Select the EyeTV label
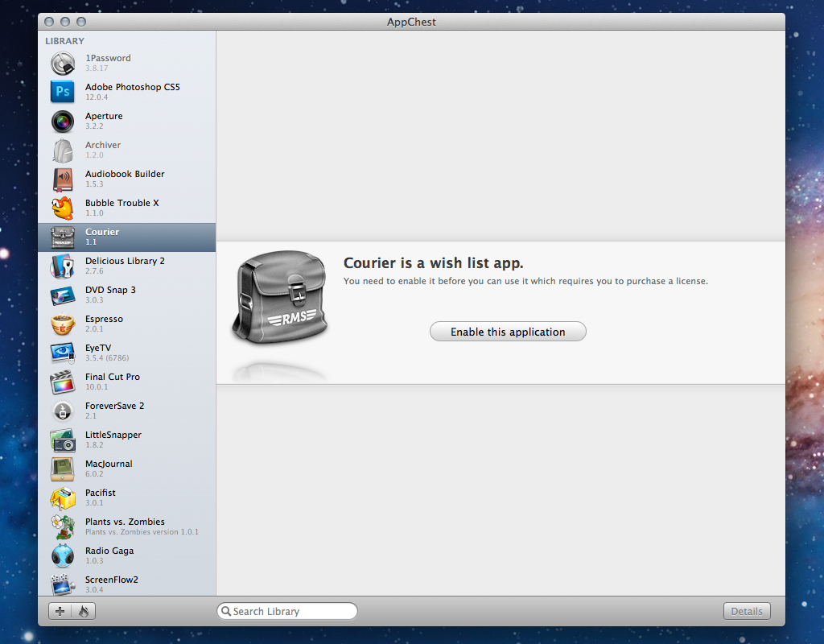Image resolution: width=824 pixels, height=644 pixels. click(x=98, y=348)
